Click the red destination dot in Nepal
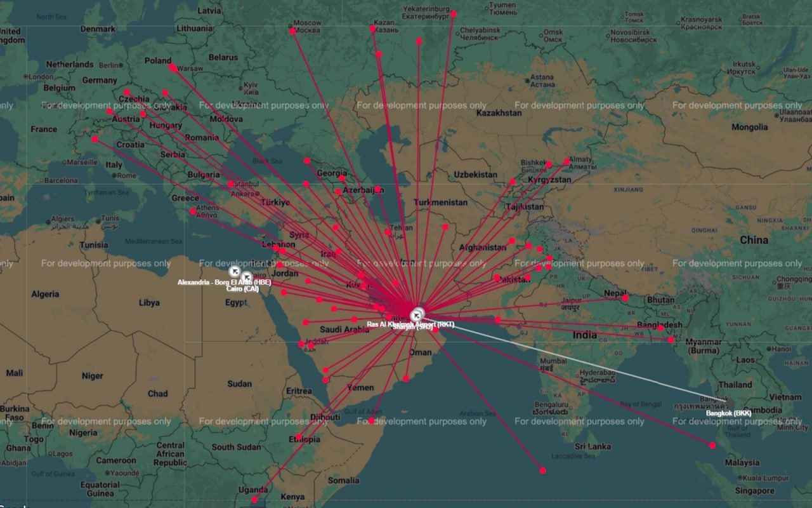This screenshot has width=812, height=508. click(625, 298)
